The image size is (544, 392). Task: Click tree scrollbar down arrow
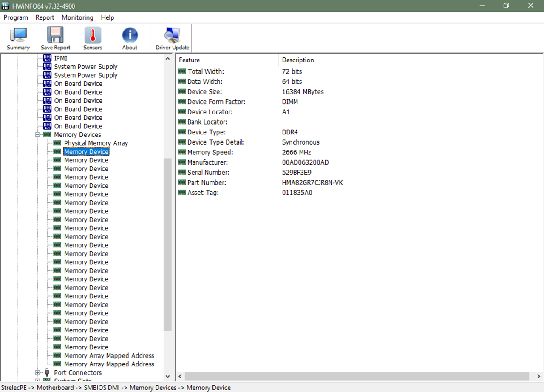point(167,377)
